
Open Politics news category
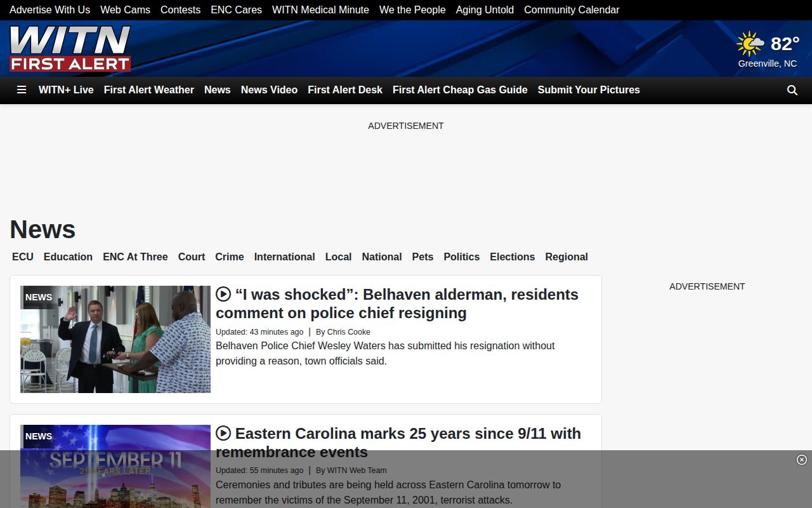click(x=462, y=257)
